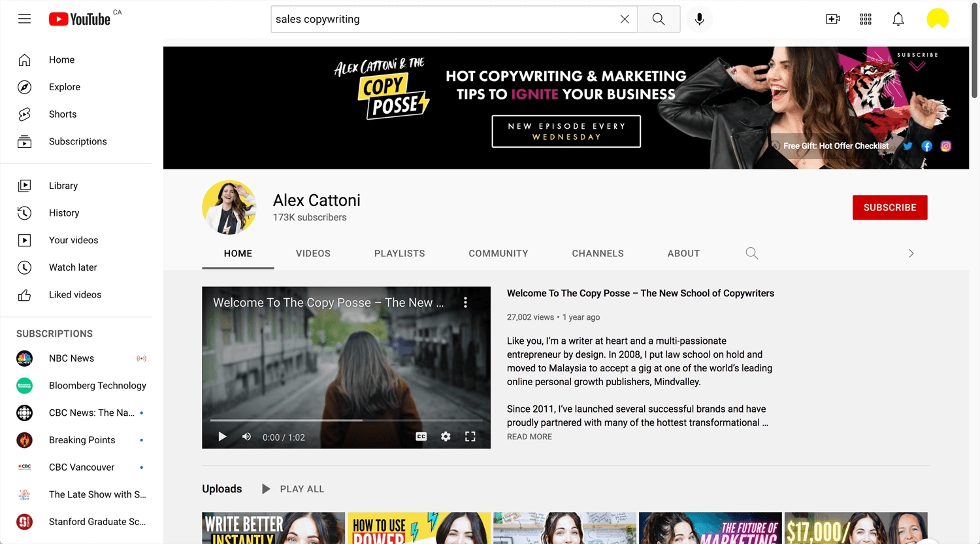Click the YouTube logo

point(80,19)
